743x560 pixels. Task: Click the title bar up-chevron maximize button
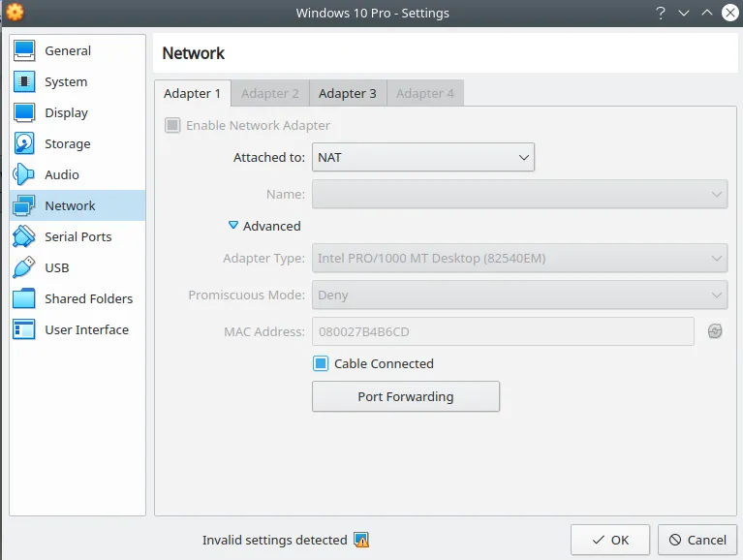706,13
